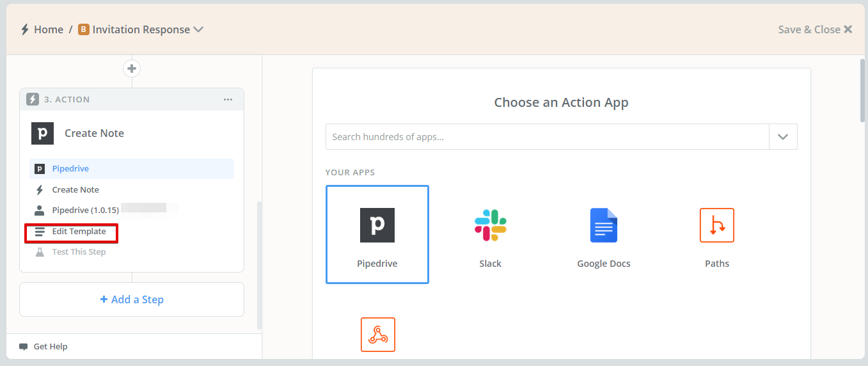The image size is (868, 366).
Task: Click the + Add a Step button
Action: coord(132,299)
